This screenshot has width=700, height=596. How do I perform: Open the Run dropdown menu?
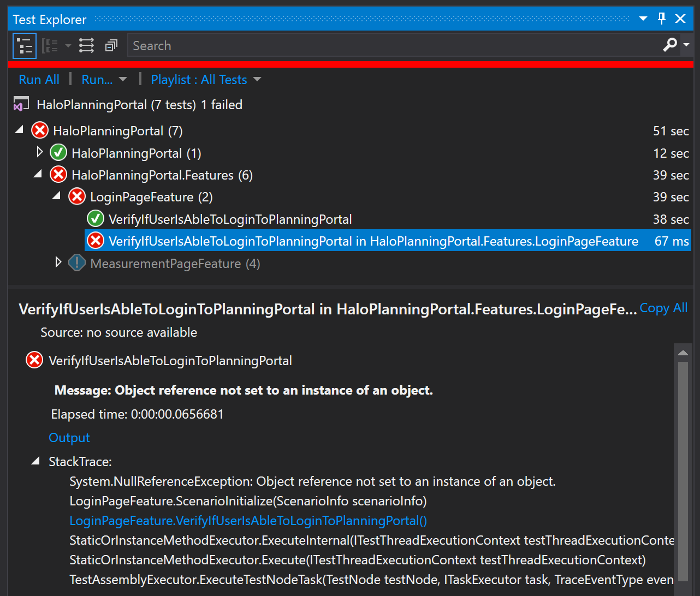click(x=123, y=80)
